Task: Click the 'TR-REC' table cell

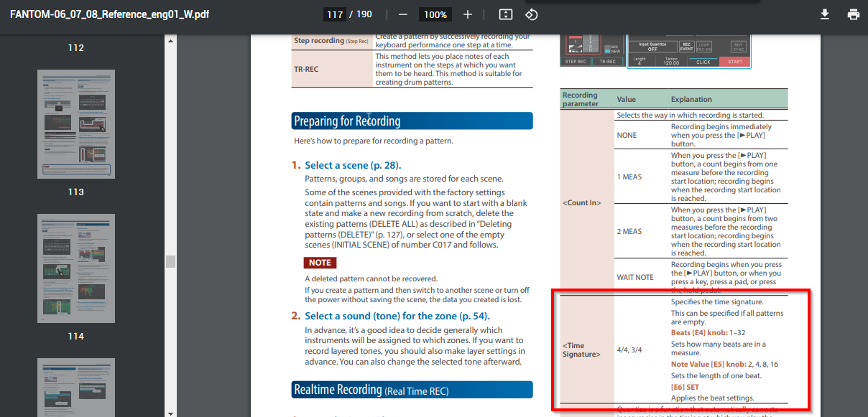Action: pyautogui.click(x=331, y=69)
